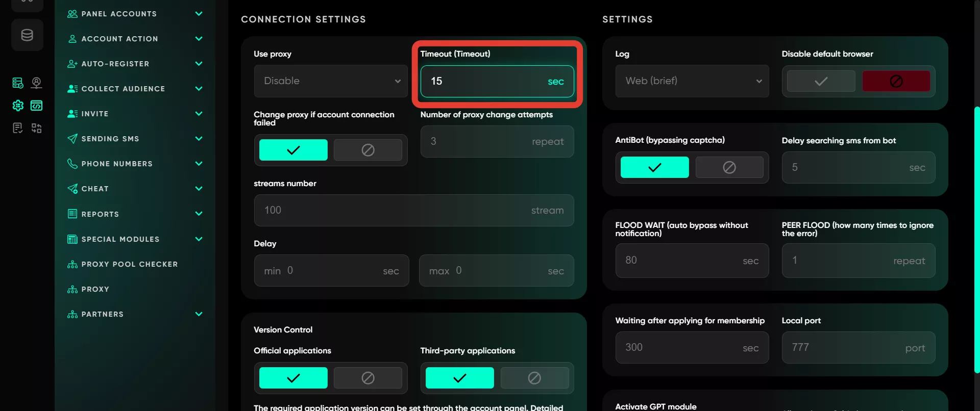Select the red Disable default browser off button
Viewport: 980px width, 411px height.
[896, 81]
